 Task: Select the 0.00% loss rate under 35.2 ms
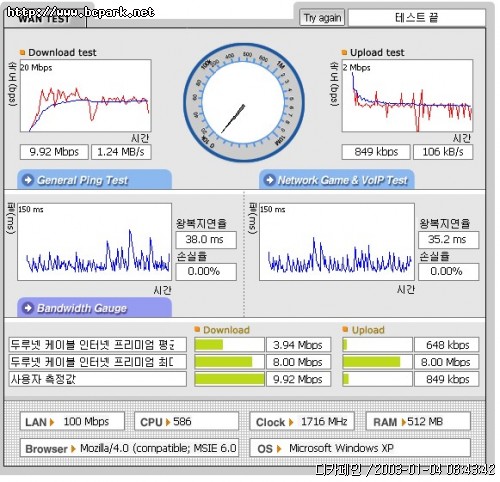click(448, 272)
